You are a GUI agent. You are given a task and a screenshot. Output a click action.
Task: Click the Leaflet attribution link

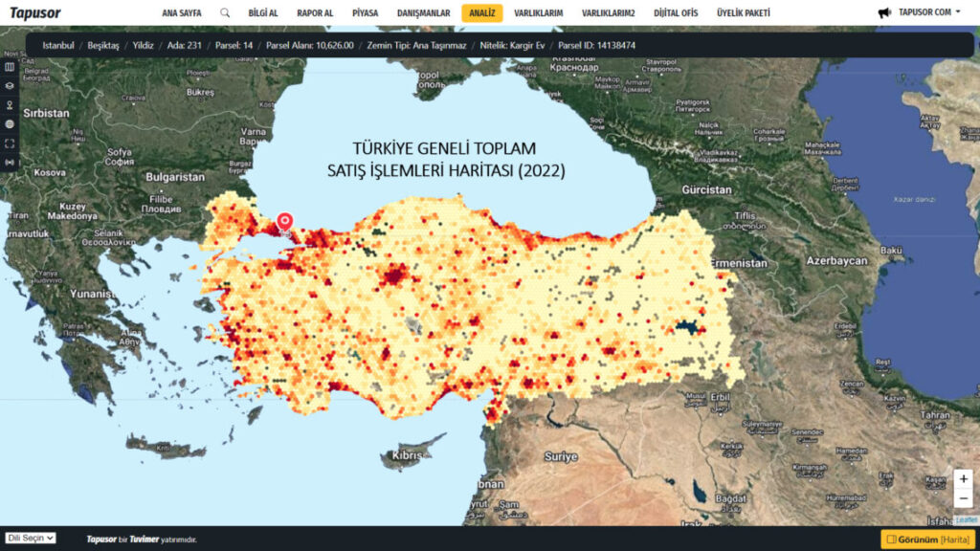coord(966,520)
